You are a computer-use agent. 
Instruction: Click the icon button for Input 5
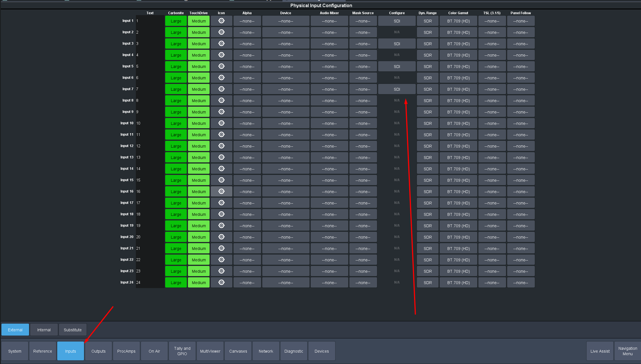pos(221,66)
